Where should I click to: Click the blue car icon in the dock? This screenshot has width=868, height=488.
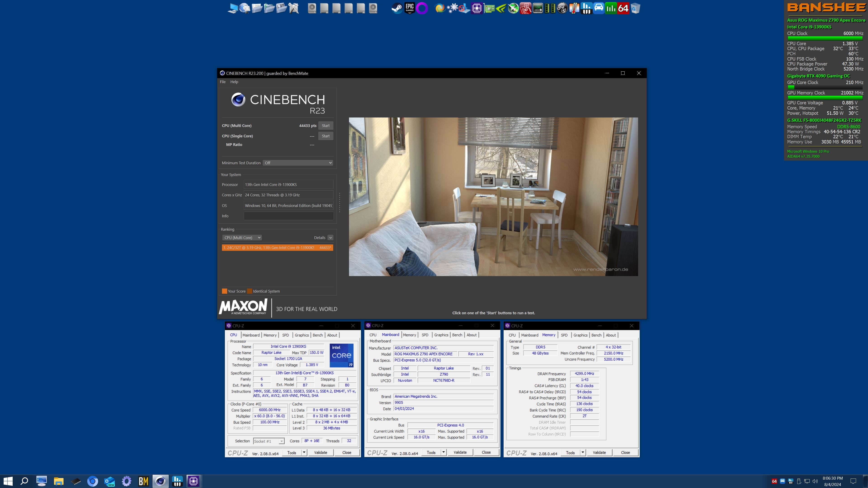[599, 8]
